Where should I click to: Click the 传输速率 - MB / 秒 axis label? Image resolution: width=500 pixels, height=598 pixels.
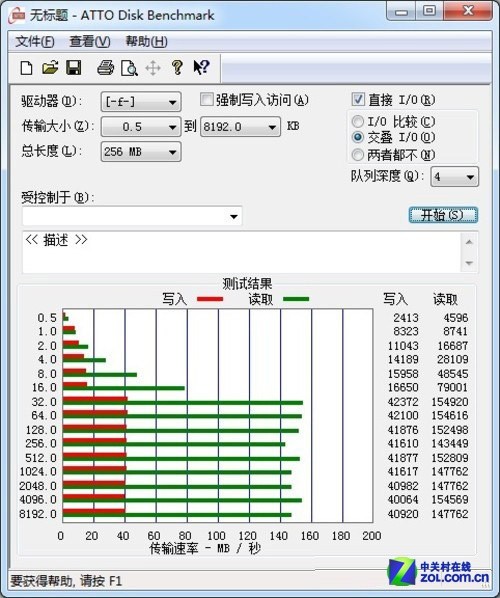(x=204, y=548)
